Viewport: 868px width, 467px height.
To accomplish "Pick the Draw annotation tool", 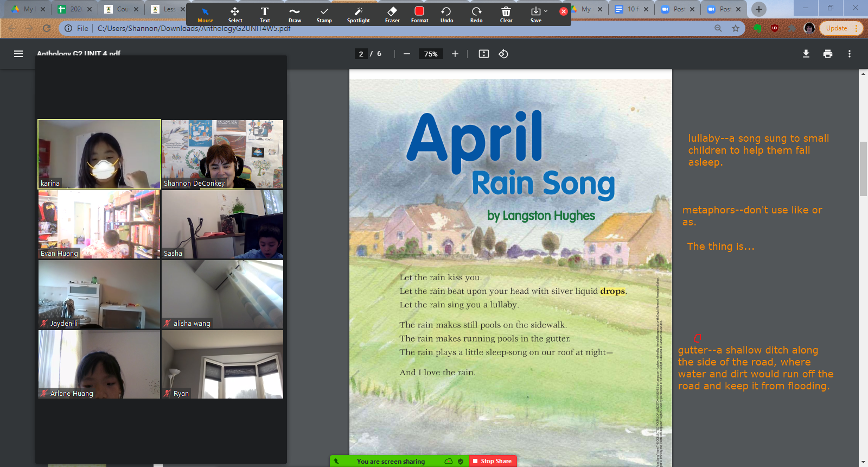I will 295,15.
